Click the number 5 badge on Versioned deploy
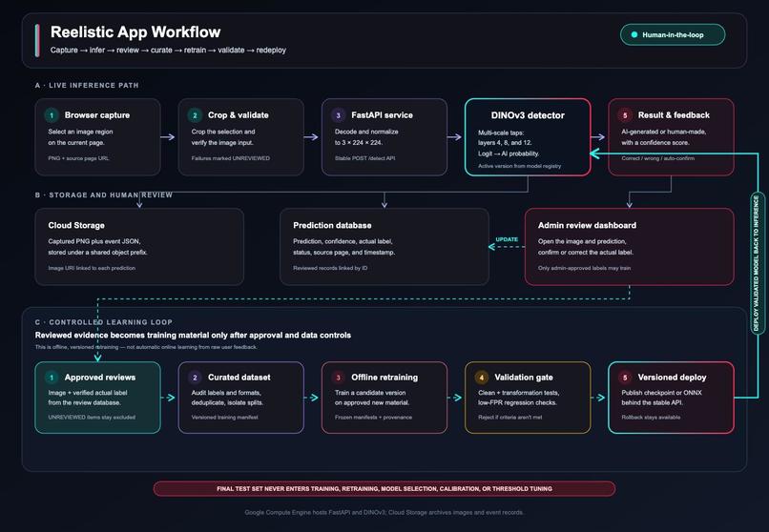This screenshot has width=769, height=532. pos(625,378)
